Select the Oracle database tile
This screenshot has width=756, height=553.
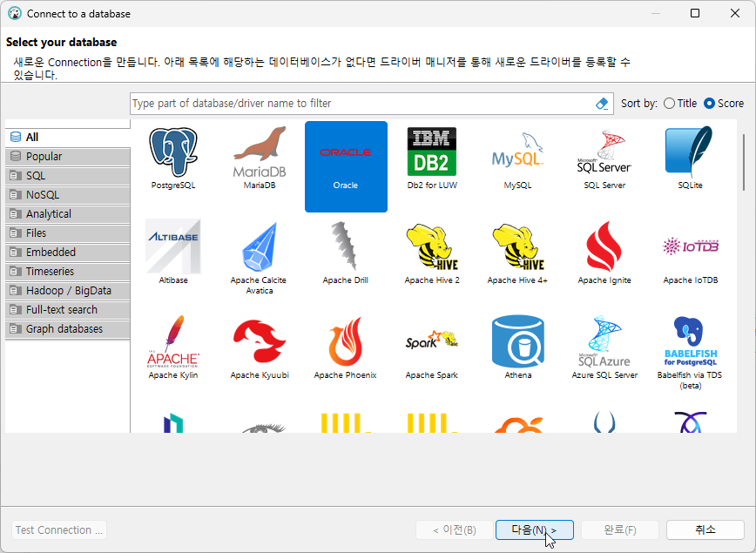tap(346, 166)
